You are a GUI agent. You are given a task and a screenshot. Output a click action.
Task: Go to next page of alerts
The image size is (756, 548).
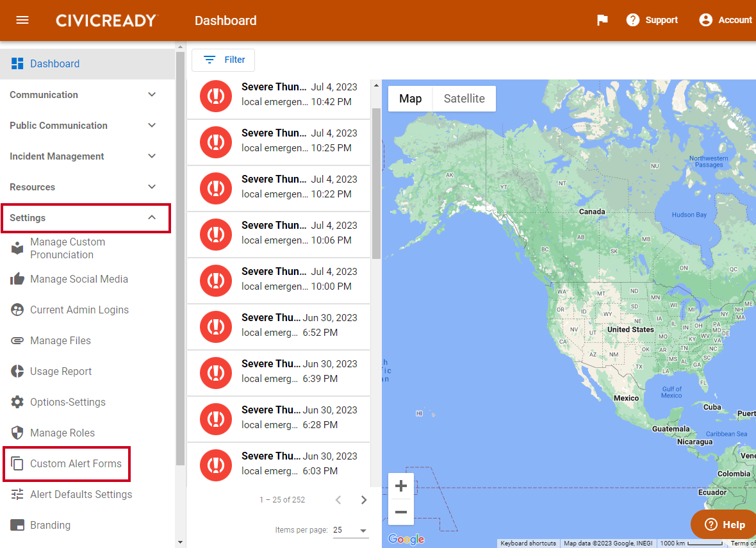[364, 500]
